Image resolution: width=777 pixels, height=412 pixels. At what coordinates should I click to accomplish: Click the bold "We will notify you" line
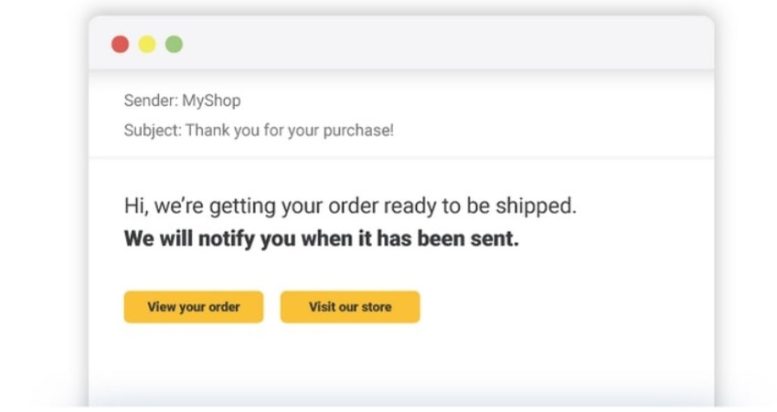click(x=321, y=238)
